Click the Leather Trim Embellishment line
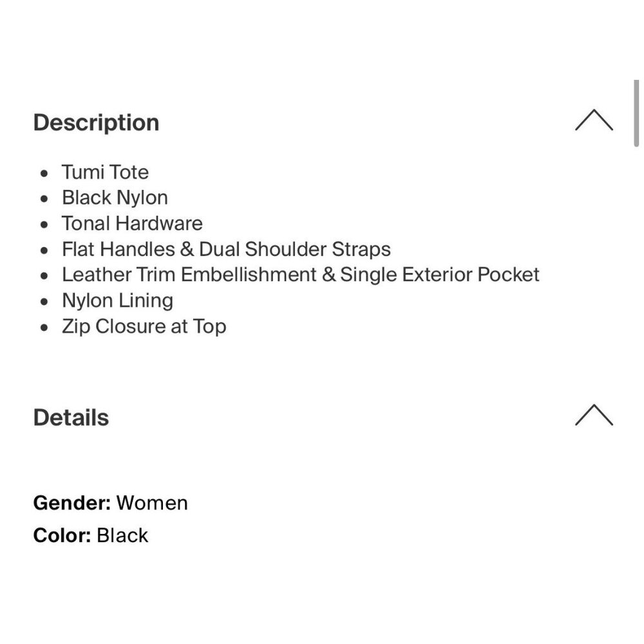This screenshot has height=644, width=644. tap(300, 275)
